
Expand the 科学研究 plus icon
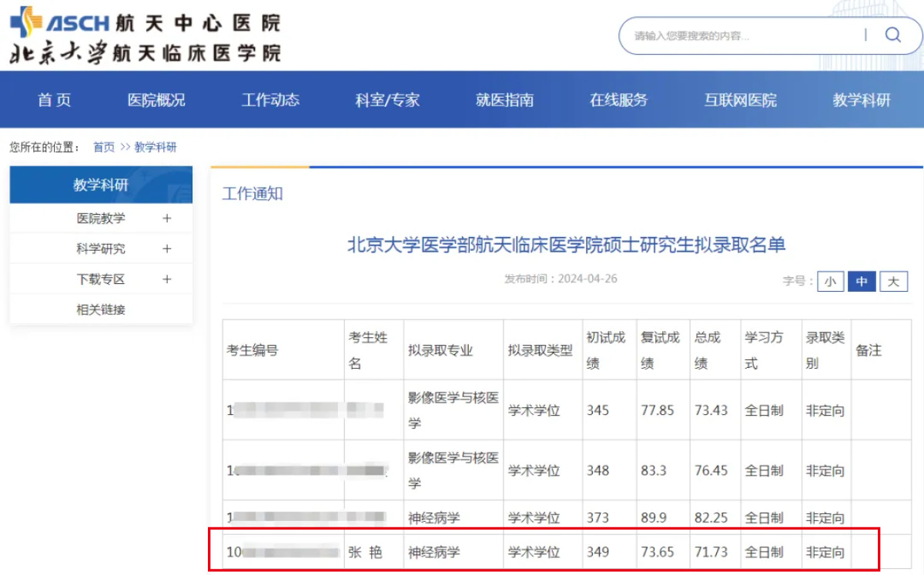pyautogui.click(x=167, y=249)
